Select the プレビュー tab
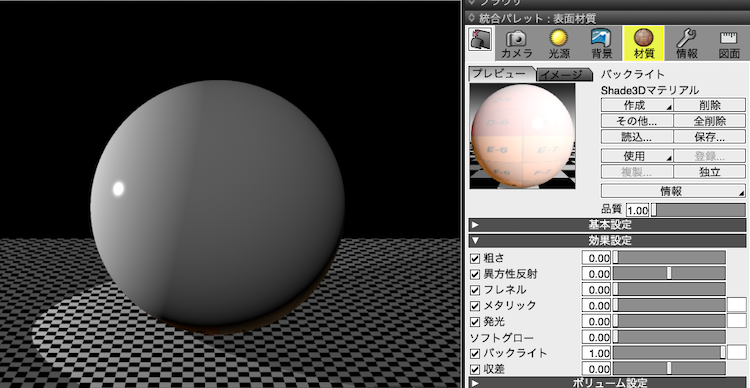The image size is (750, 388). 501,74
